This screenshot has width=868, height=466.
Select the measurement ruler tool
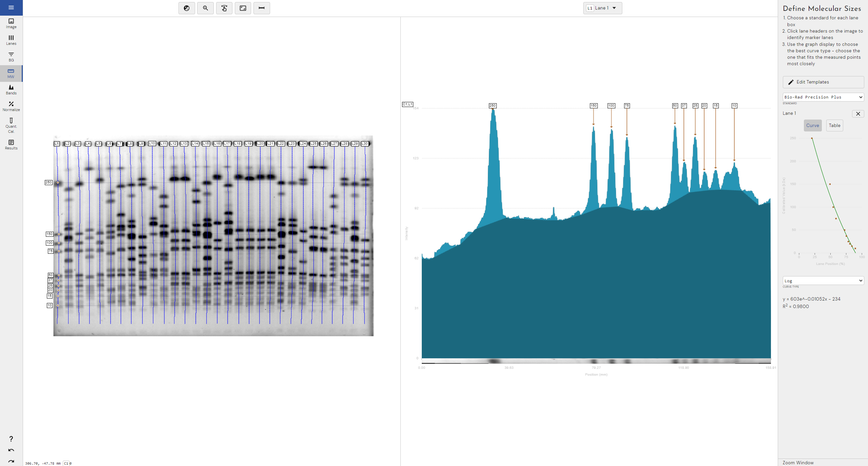pyautogui.click(x=262, y=8)
